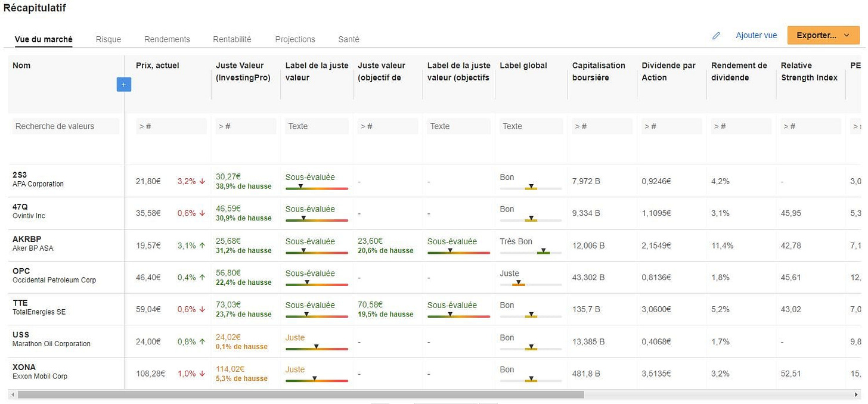This screenshot has width=868, height=404.
Task: Click the Ajouter vue link
Action: pyautogui.click(x=757, y=36)
